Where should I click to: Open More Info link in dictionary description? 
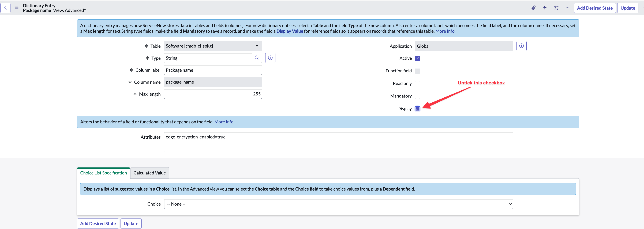pyautogui.click(x=445, y=31)
